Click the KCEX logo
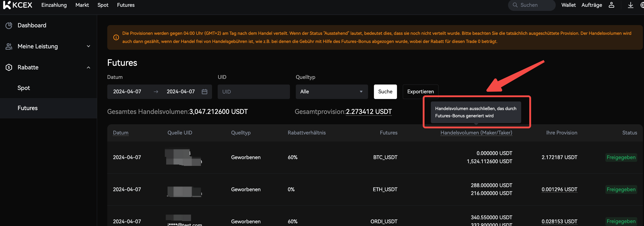The image size is (644, 226). [x=18, y=5]
